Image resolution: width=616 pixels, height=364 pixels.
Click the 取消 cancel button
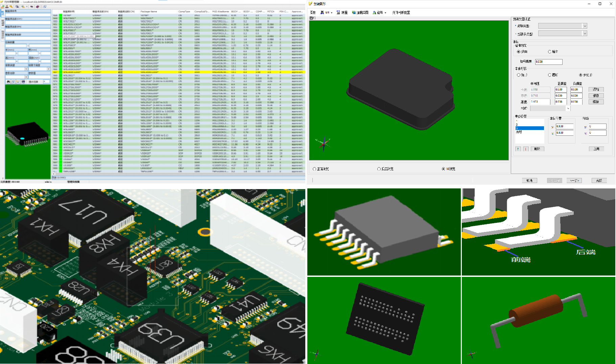click(529, 181)
